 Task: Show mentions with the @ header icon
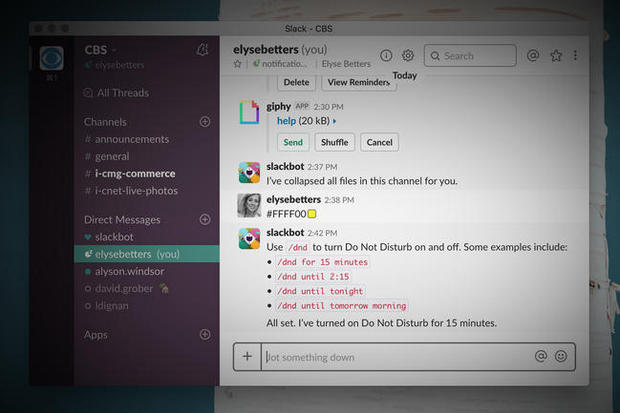coord(533,55)
